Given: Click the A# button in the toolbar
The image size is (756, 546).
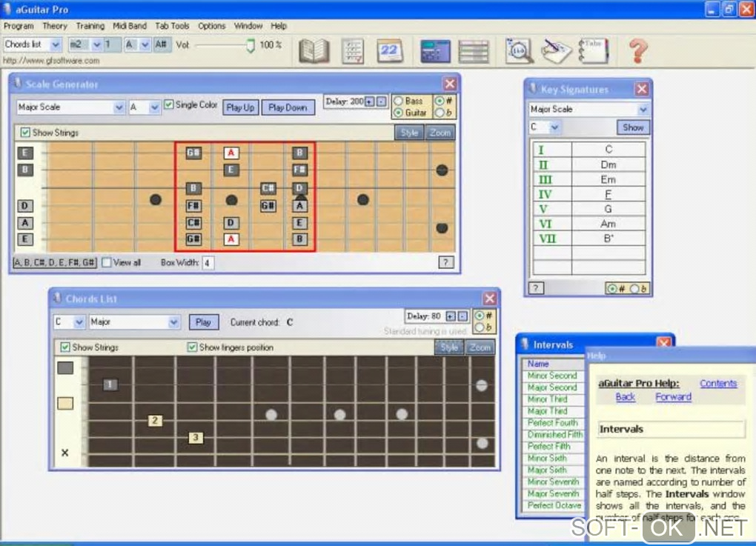Looking at the screenshot, I should (x=161, y=44).
